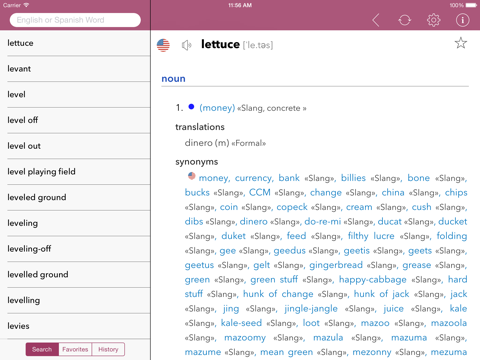This screenshot has height=360, width=480.
Task: Select 'level playing field' entry
Action: [75, 172]
